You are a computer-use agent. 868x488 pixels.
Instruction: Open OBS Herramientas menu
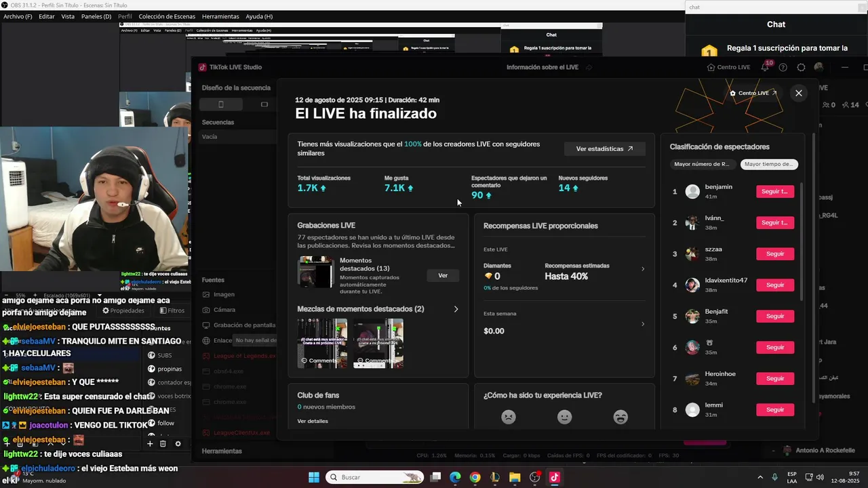(220, 16)
